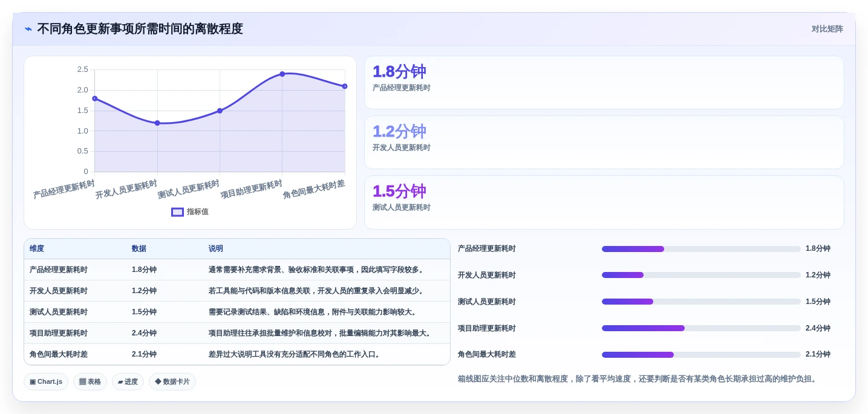Image resolution: width=868 pixels, height=414 pixels.
Task: Toggle the 指标值 legend swatch in chart
Action: click(x=177, y=212)
